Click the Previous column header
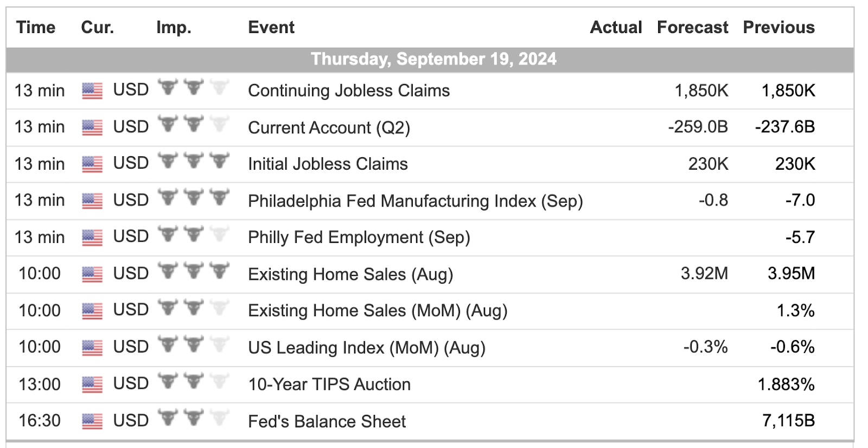Viewport: 868px width, 448px height. pyautogui.click(x=778, y=27)
